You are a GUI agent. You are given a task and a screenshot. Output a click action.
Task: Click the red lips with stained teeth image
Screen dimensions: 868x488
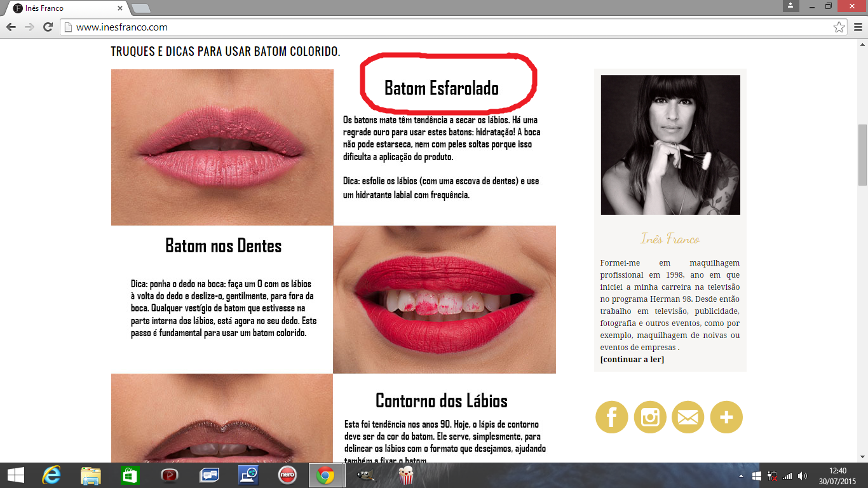pyautogui.click(x=444, y=299)
